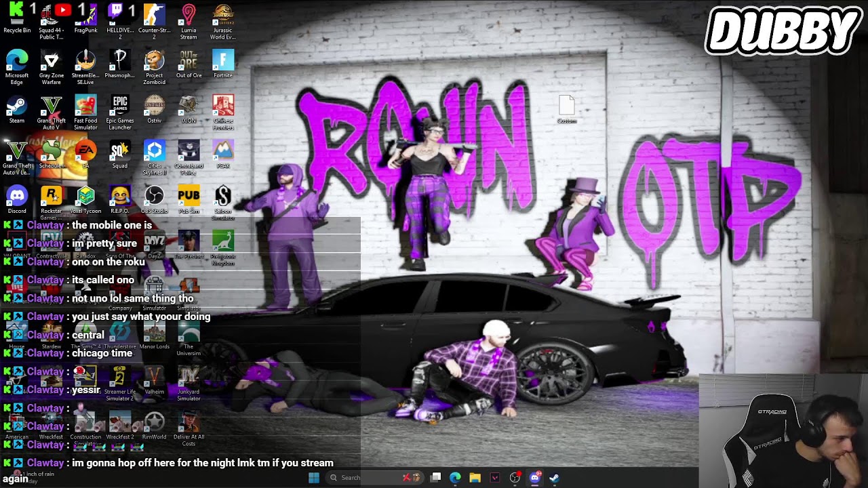868x488 pixels.
Task: Launch Ostriv from the desktop
Action: click(x=154, y=110)
